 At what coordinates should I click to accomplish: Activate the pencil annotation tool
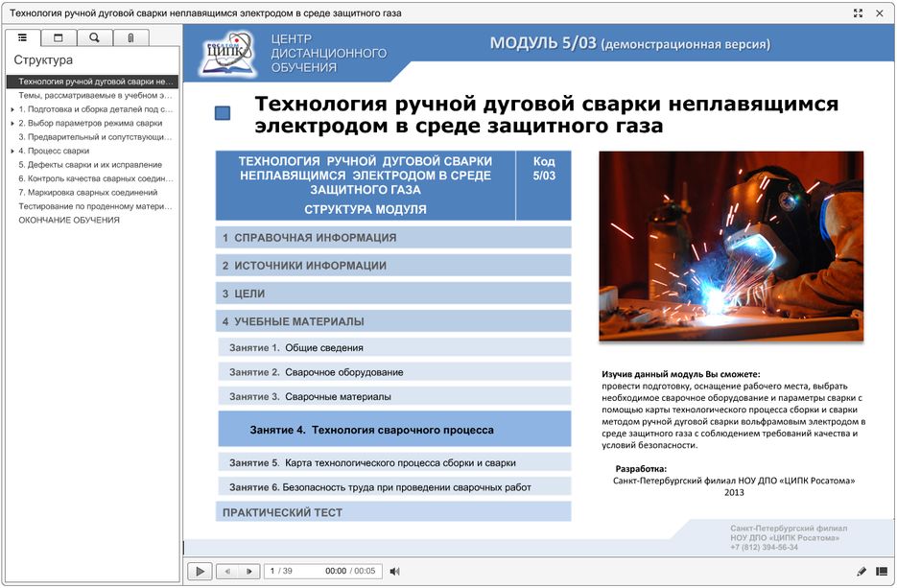tap(861, 571)
